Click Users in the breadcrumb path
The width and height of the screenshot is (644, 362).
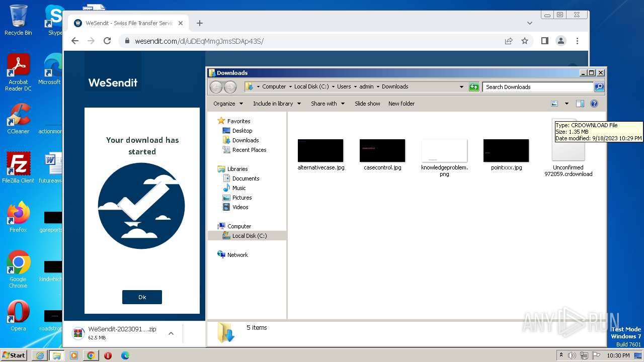344,86
